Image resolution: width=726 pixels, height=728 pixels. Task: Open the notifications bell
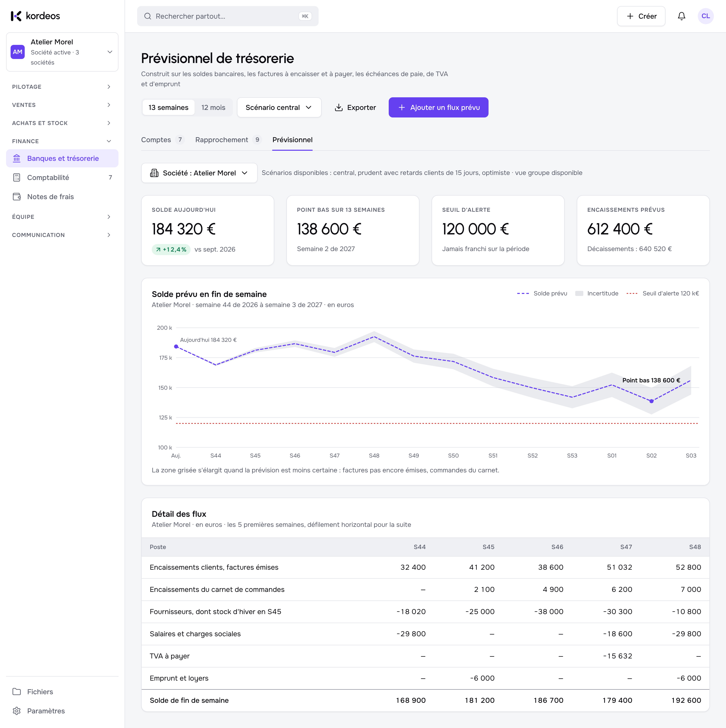click(x=681, y=16)
